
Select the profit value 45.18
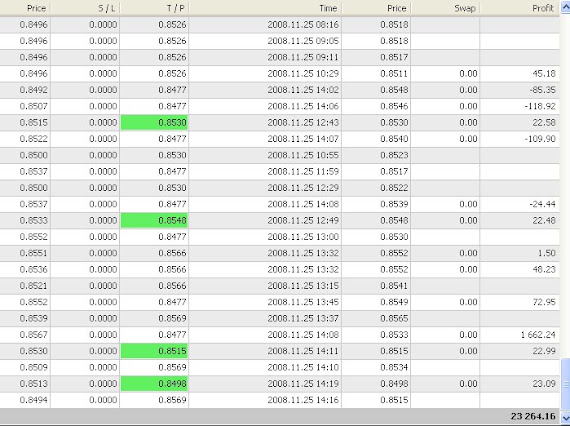[x=544, y=73]
